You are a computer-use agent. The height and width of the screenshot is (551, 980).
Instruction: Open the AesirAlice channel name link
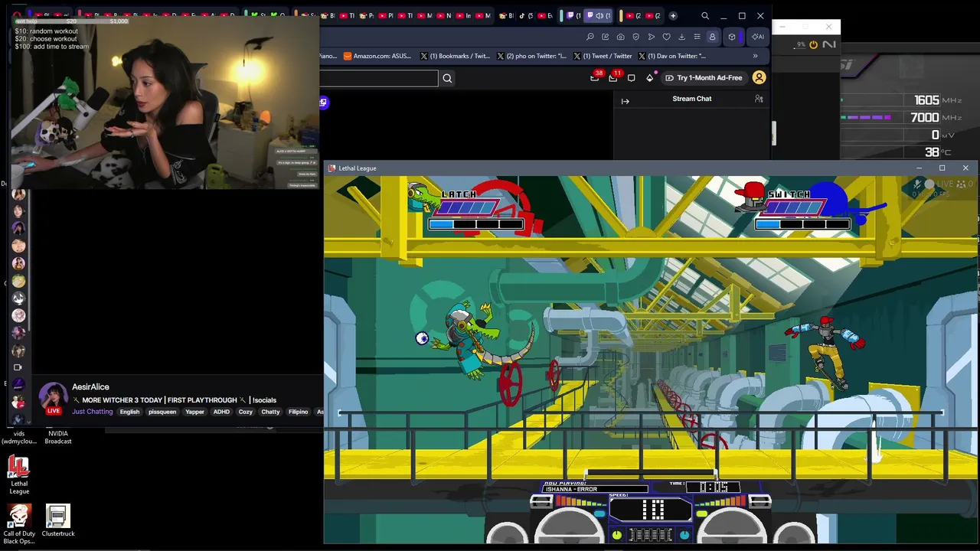tap(90, 387)
